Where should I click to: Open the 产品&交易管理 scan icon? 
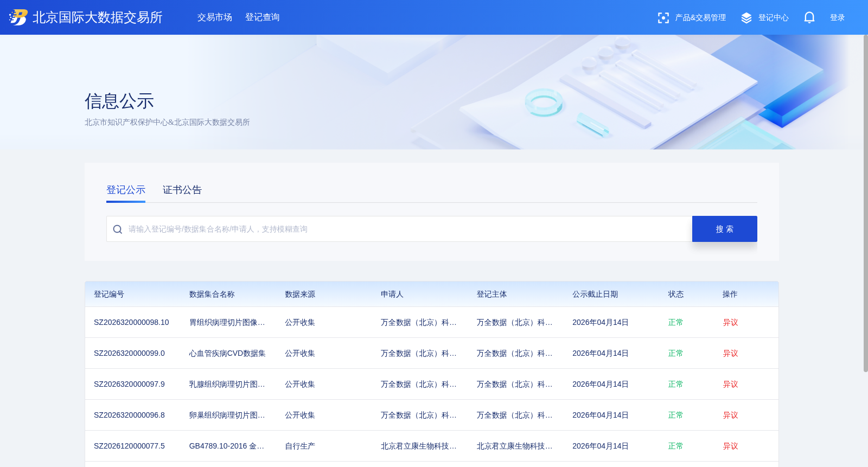[x=663, y=18]
